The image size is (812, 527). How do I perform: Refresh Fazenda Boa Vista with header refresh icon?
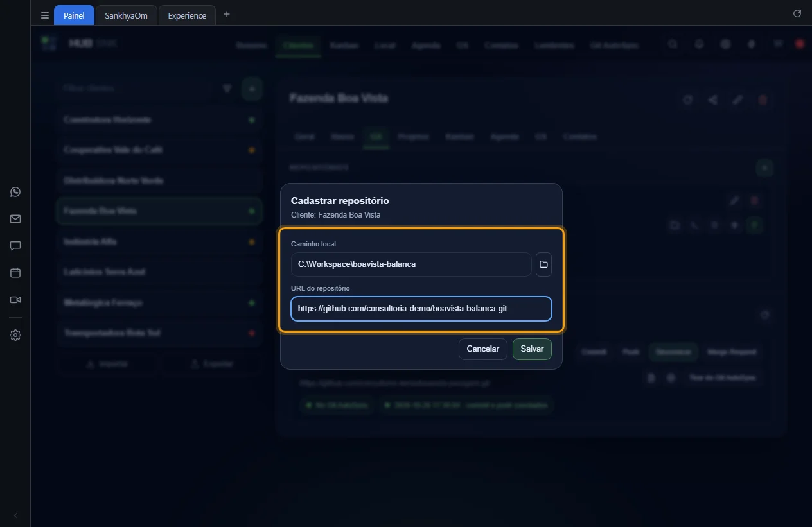[687, 100]
